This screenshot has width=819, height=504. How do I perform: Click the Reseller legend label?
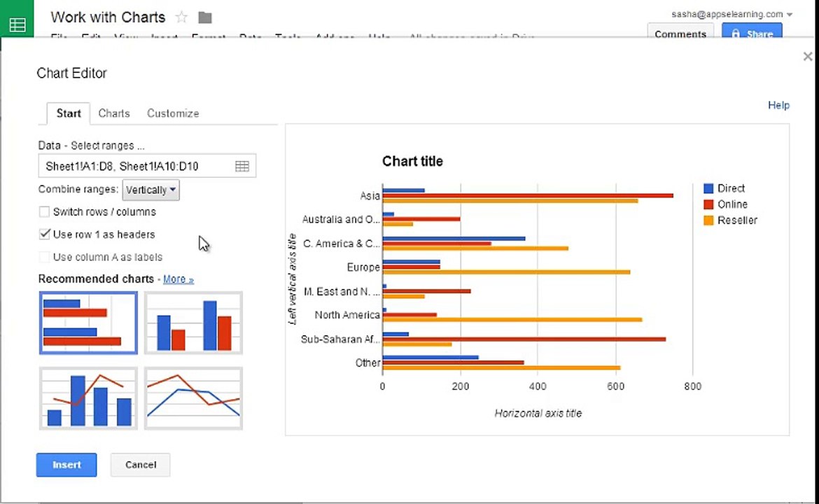coord(737,220)
